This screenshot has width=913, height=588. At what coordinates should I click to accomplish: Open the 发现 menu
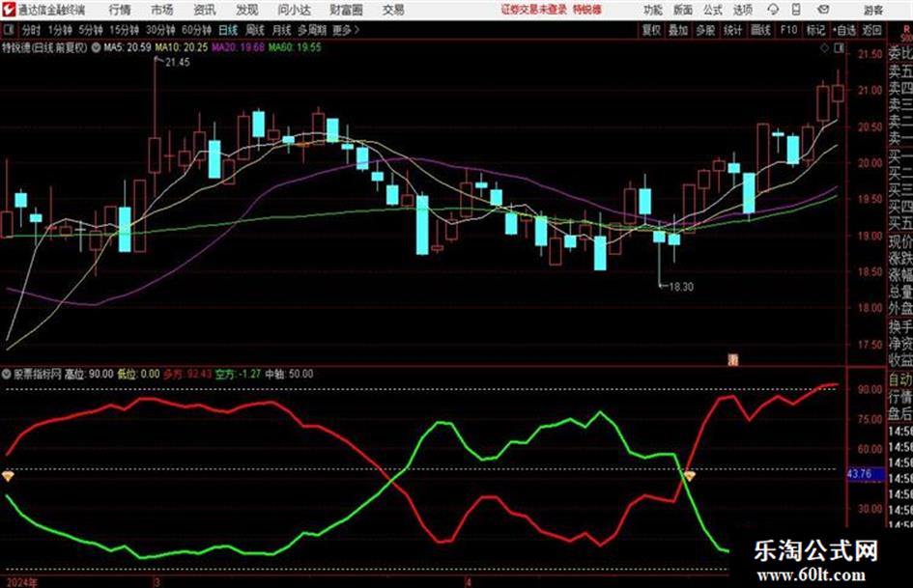[247, 10]
